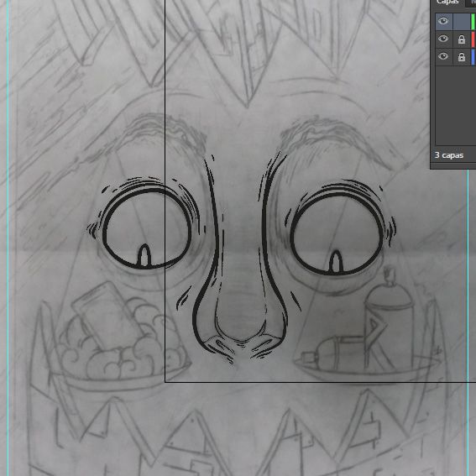This screenshot has width=476, height=476.
Task: Switch to the Capas tab
Action: [x=447, y=3]
